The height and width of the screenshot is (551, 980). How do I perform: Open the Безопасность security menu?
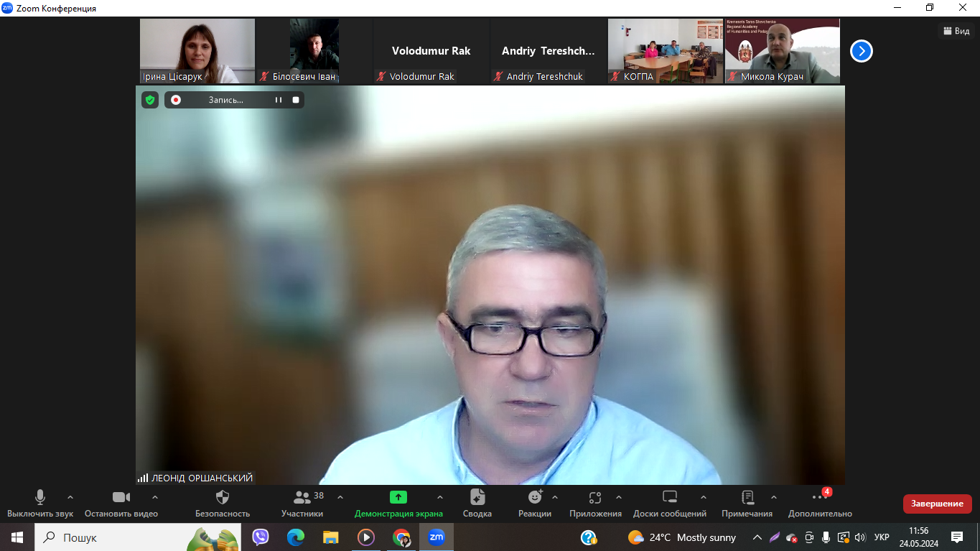(223, 503)
